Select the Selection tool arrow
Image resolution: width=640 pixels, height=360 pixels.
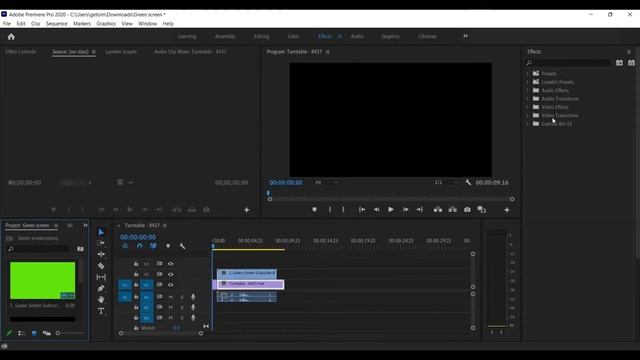click(x=101, y=232)
